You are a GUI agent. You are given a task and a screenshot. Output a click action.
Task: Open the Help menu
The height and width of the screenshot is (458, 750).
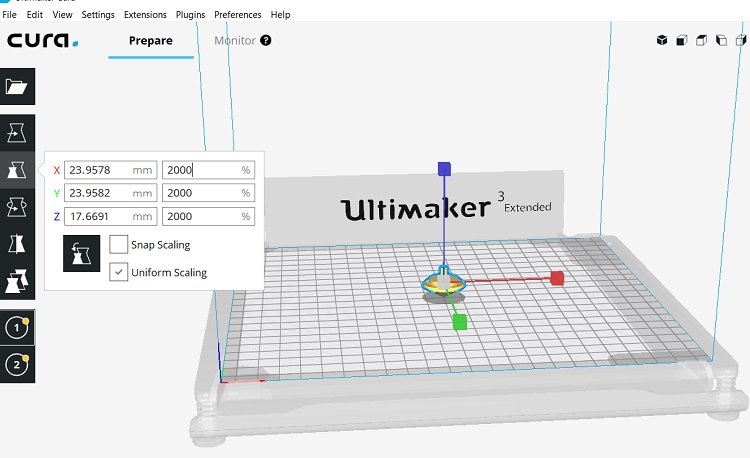[x=280, y=15]
